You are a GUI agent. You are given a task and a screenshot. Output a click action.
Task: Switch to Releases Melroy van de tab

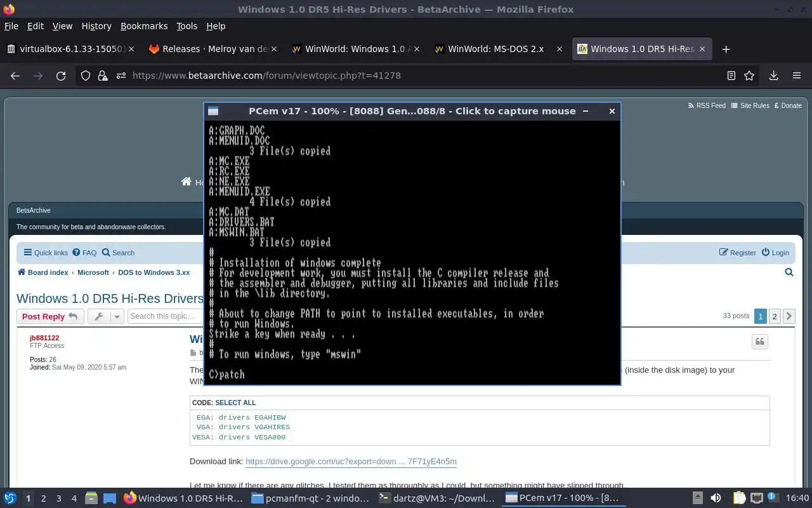[x=213, y=49]
